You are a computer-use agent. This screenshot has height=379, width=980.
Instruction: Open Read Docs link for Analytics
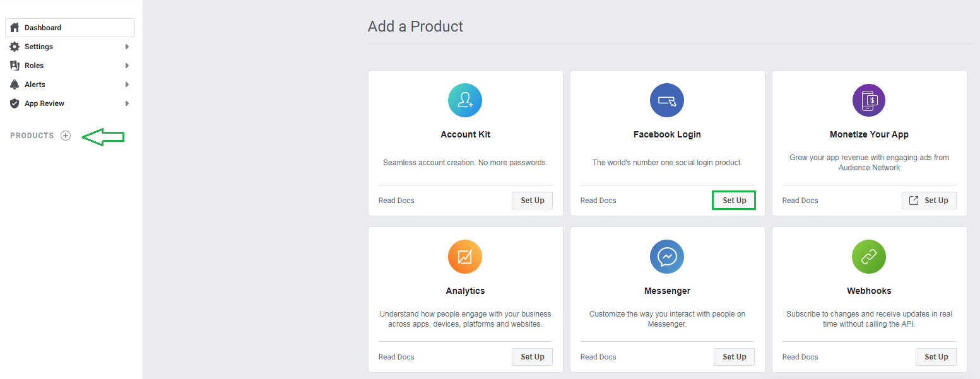tap(396, 357)
